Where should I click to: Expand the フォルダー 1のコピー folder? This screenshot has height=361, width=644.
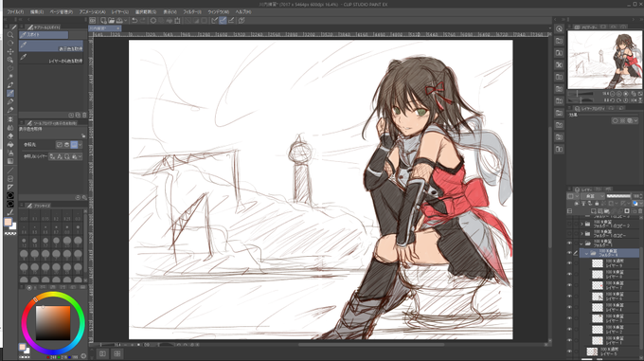pos(581,234)
